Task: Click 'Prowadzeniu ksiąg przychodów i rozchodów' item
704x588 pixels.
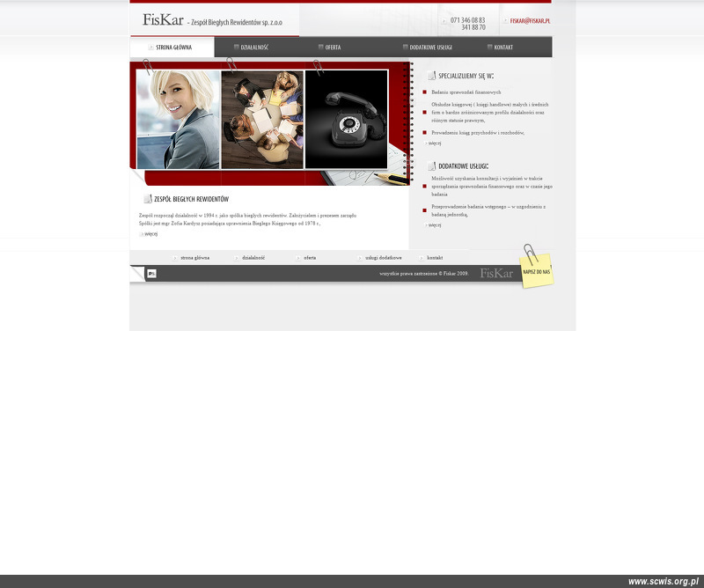Action: pyautogui.click(x=478, y=133)
